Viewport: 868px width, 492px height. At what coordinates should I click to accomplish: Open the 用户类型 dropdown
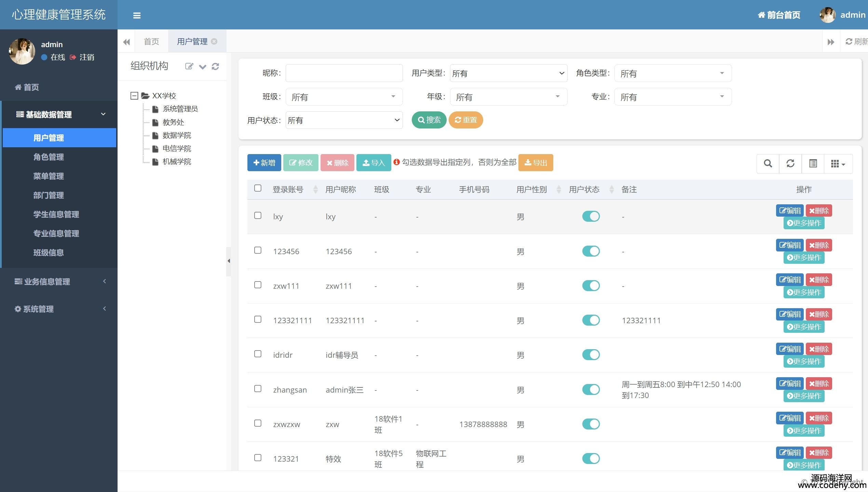tap(508, 73)
